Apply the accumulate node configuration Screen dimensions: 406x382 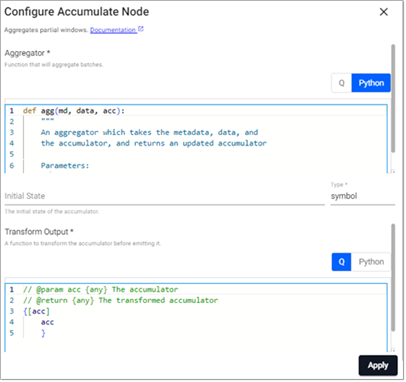[378, 365]
